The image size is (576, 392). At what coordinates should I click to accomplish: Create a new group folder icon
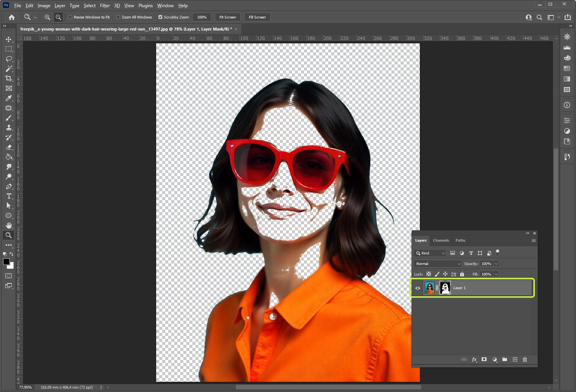[505, 360]
